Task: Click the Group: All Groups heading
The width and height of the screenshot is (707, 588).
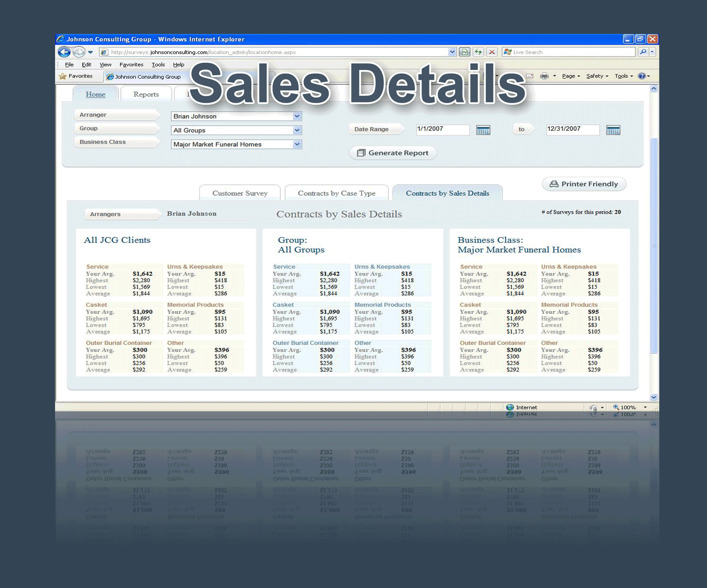Action: point(301,245)
